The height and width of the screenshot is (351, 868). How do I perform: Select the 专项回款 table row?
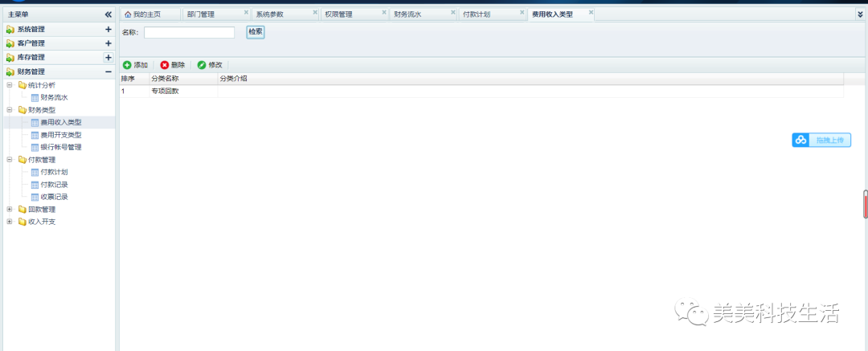pyautogui.click(x=481, y=92)
